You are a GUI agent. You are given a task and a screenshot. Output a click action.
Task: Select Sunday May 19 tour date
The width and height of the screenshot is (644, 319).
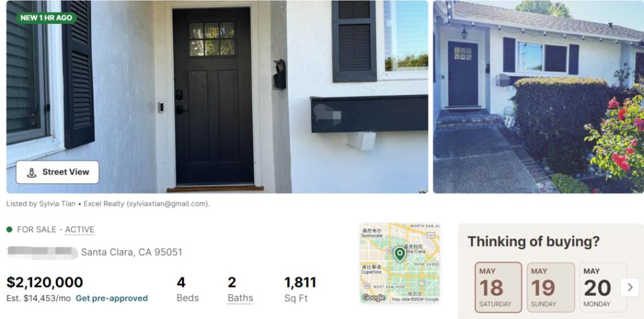[551, 288]
